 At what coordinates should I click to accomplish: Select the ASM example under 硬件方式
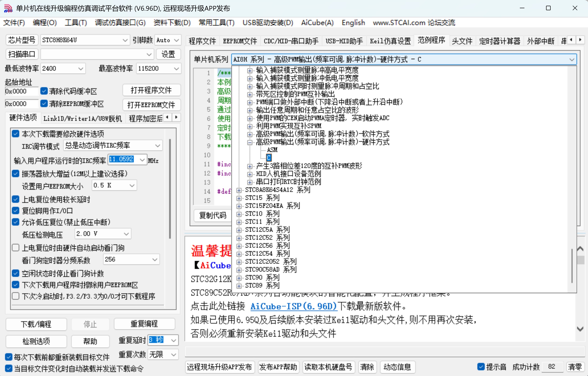click(x=272, y=150)
